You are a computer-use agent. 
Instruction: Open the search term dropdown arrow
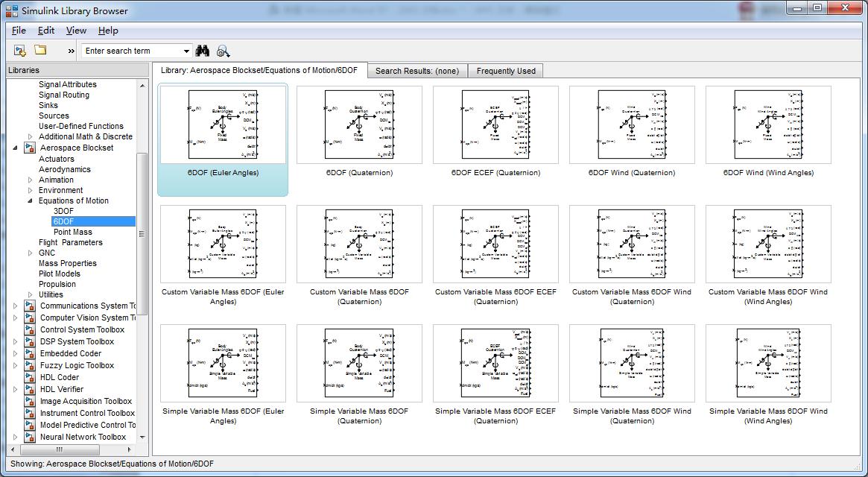coord(186,51)
